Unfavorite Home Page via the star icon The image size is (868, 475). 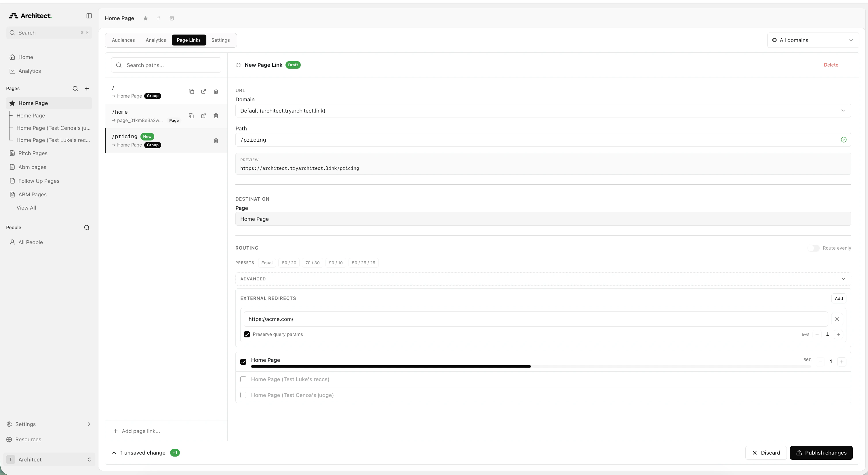[145, 18]
